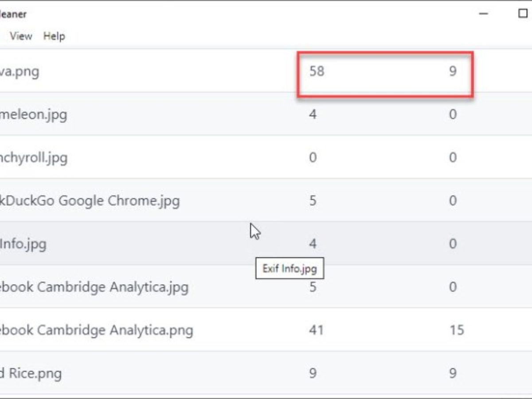Image resolution: width=532 pixels, height=399 pixels.
Task: Click the 0 value in the 'meleon.jpg' row
Action: click(x=452, y=115)
